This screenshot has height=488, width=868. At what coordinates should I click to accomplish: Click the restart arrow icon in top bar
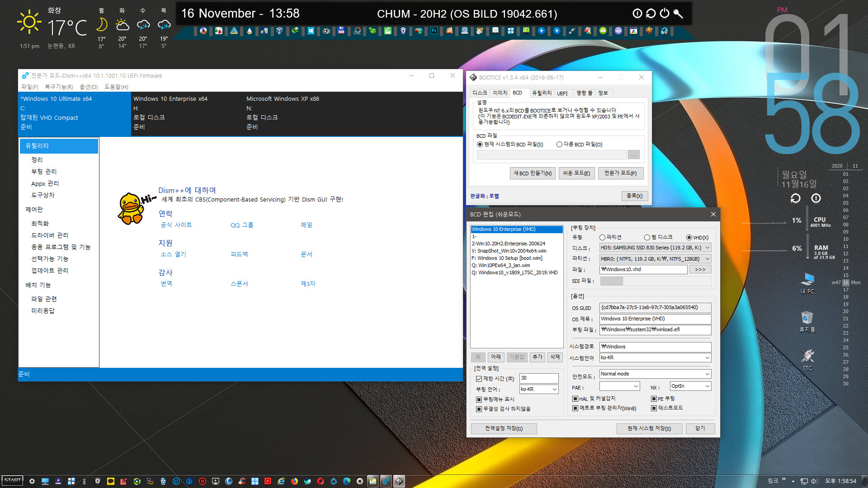pos(651,14)
